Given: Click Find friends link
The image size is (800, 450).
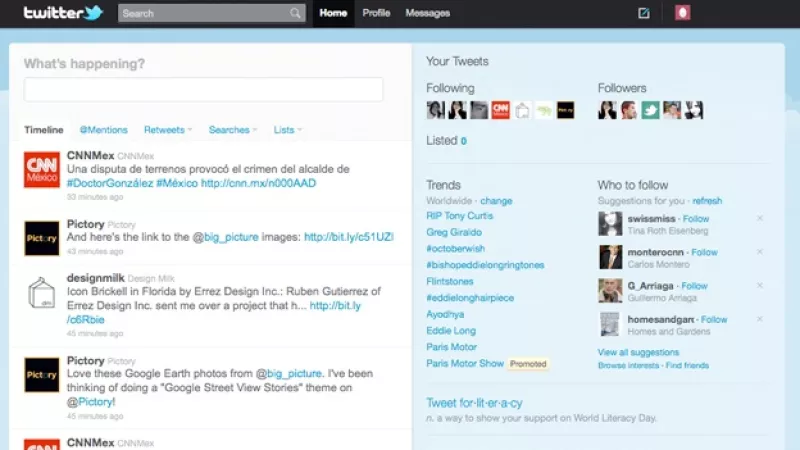Looking at the screenshot, I should tap(687, 366).
